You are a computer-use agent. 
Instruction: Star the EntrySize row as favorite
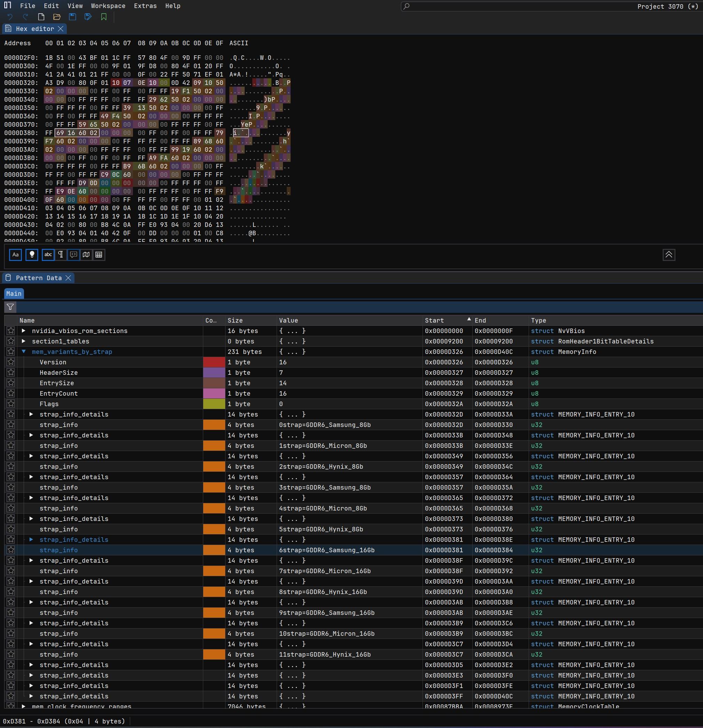[11, 383]
